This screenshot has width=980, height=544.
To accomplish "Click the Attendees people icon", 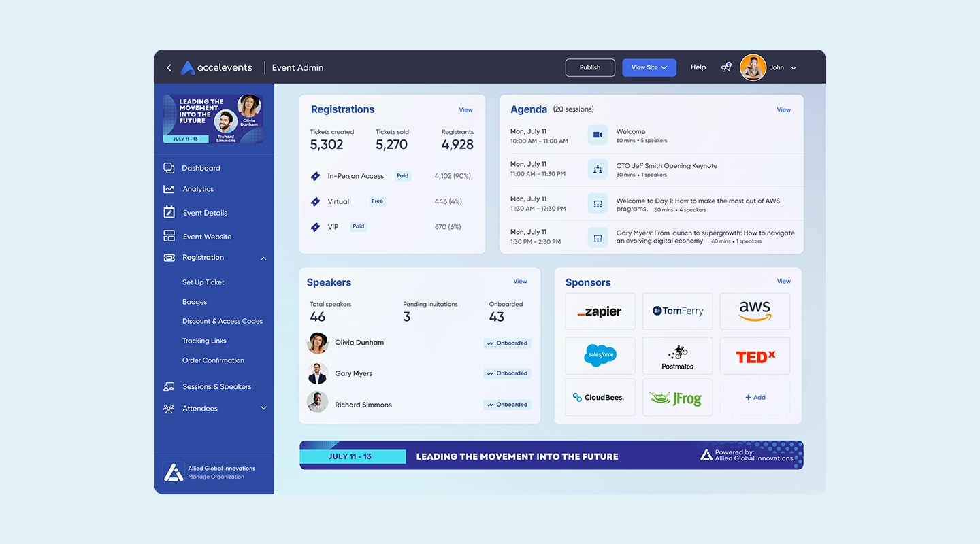I will pos(168,408).
